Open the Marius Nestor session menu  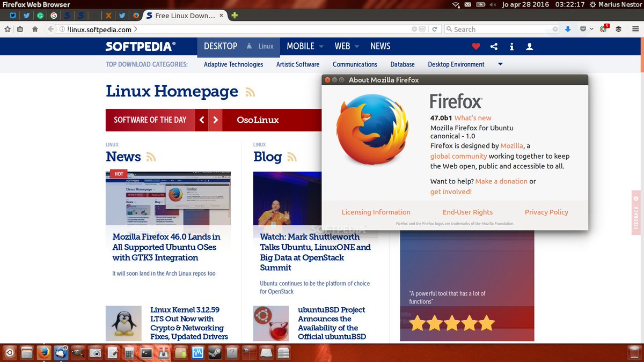615,4
